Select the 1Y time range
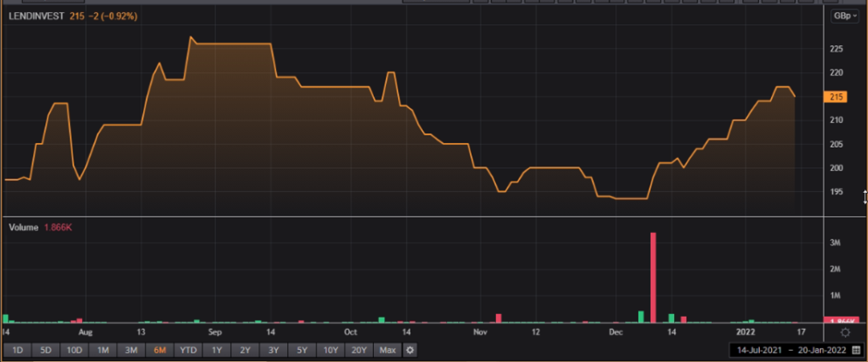The height and width of the screenshot is (362, 868). pyautogui.click(x=216, y=350)
